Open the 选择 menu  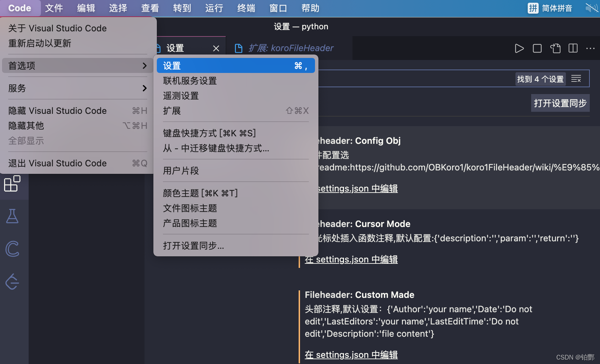118,8
